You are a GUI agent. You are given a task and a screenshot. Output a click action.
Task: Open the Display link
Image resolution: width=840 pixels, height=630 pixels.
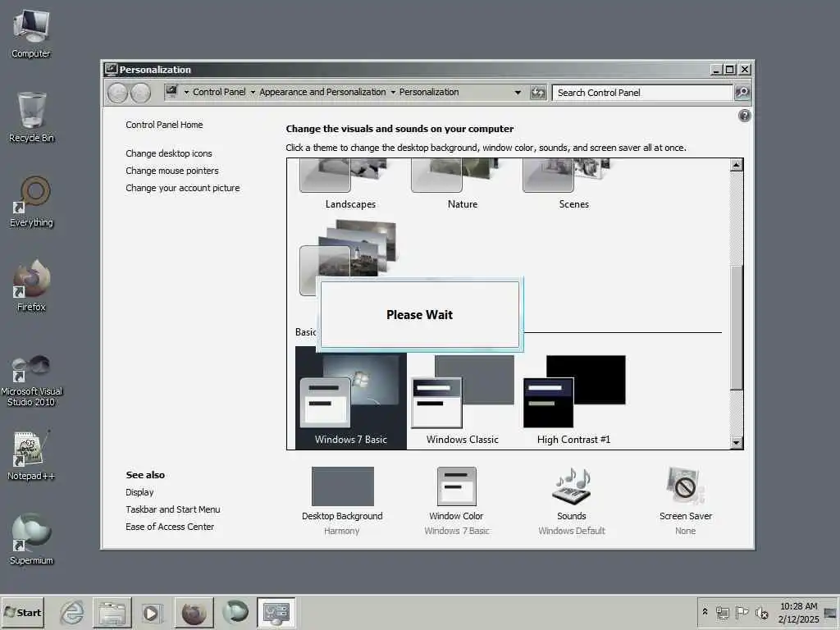point(139,492)
